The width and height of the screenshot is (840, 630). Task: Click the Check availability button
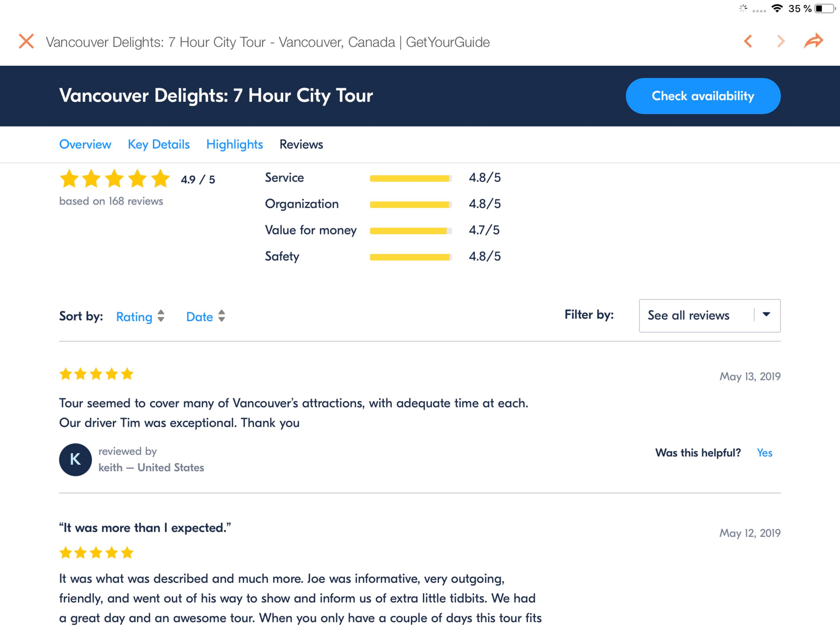[703, 96]
